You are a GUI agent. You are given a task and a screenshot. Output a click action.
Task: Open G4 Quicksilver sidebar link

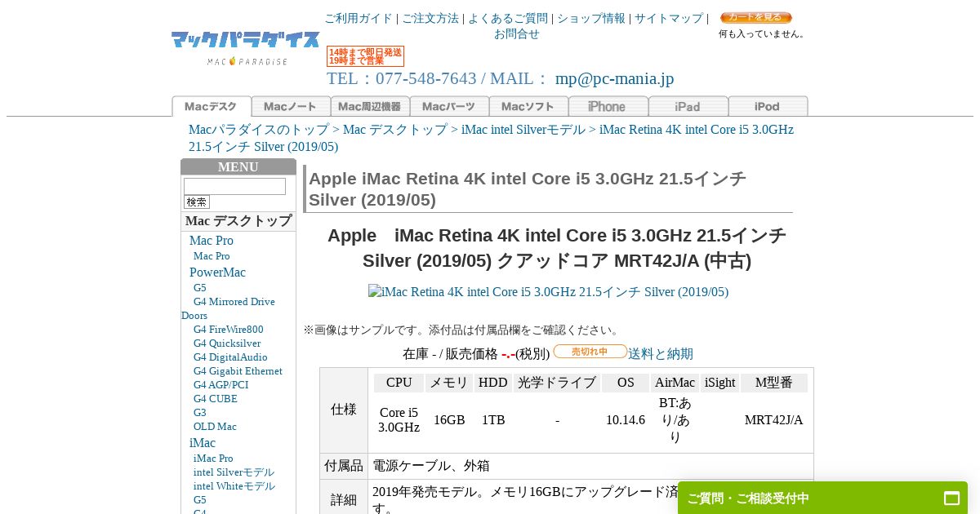(227, 343)
